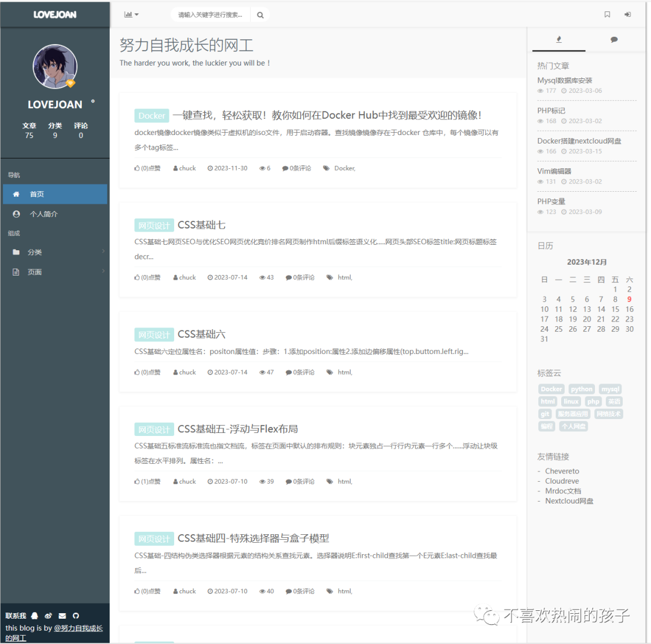Open the Chevereto friend link
This screenshot has width=651, height=644.
tap(562, 470)
